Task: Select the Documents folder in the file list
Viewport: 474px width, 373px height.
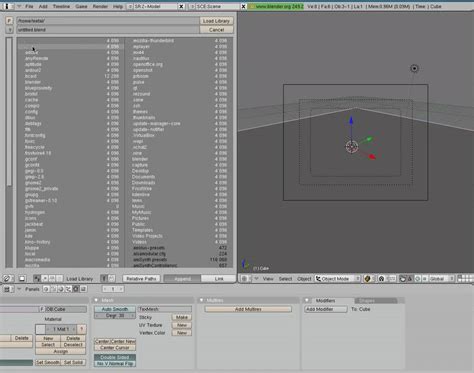Action: click(x=143, y=177)
